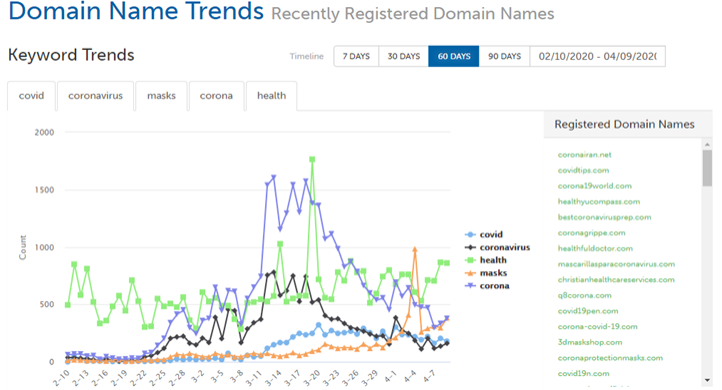Click the corona peak data point near 1600
722x390 pixels.
(x=274, y=177)
